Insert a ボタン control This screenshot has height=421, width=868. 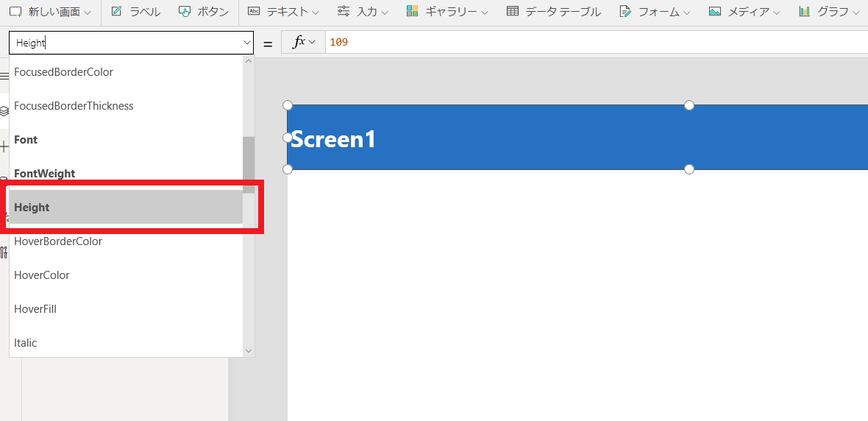coord(204,12)
